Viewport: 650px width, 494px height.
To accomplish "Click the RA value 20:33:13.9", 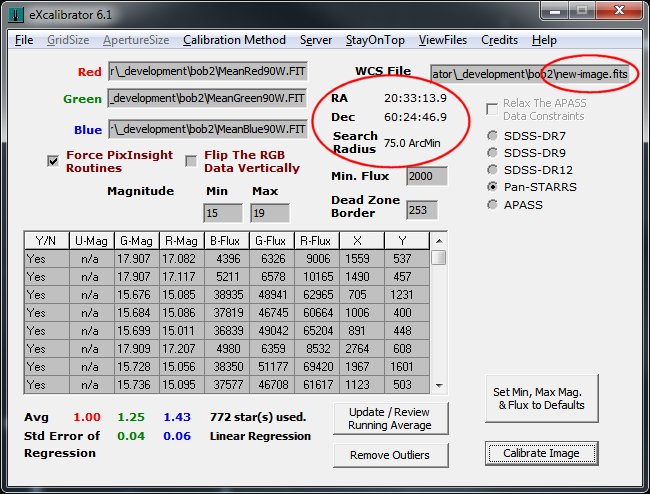I will 415,98.
